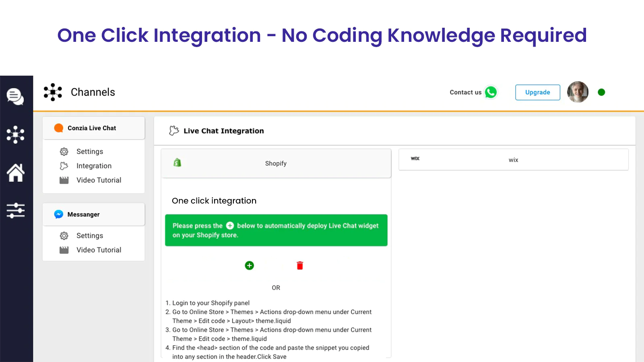This screenshot has width=644, height=362.
Task: Open the user profile avatar
Action: point(578,92)
